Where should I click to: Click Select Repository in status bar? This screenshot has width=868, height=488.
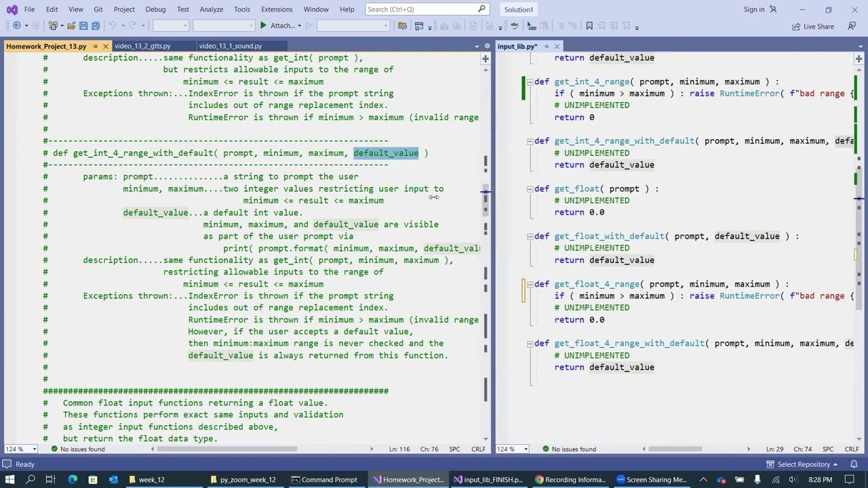point(802,464)
